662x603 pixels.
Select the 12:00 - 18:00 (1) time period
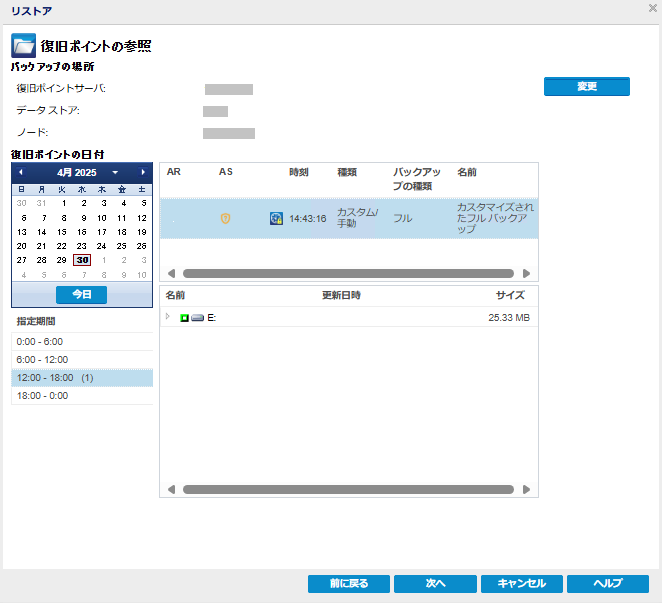point(82,378)
